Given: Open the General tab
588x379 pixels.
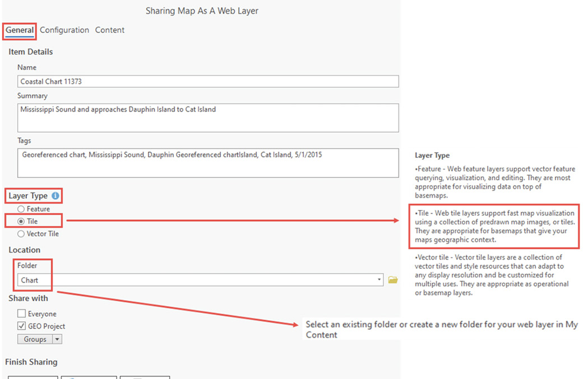Looking at the screenshot, I should pyautogui.click(x=20, y=30).
